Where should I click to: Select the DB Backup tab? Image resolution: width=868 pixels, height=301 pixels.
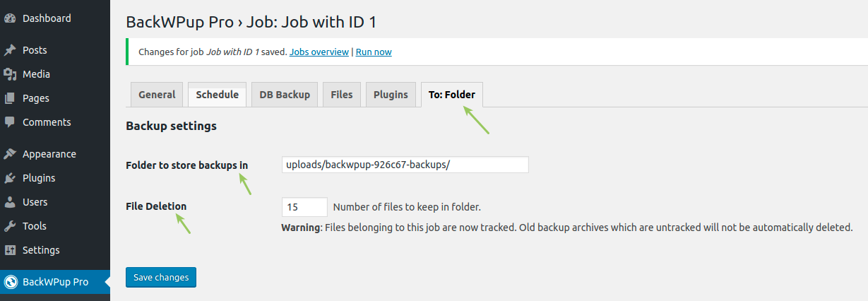tap(285, 95)
